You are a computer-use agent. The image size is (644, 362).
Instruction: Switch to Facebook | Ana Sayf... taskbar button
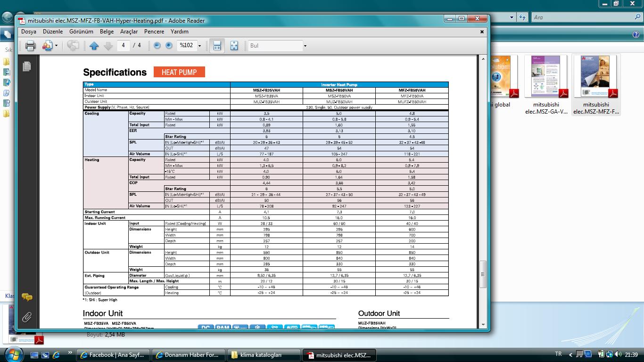[x=113, y=355]
